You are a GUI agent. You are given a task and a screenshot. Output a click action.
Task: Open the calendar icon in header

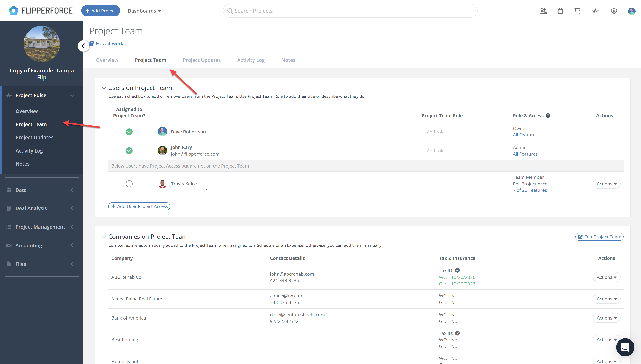560,11
